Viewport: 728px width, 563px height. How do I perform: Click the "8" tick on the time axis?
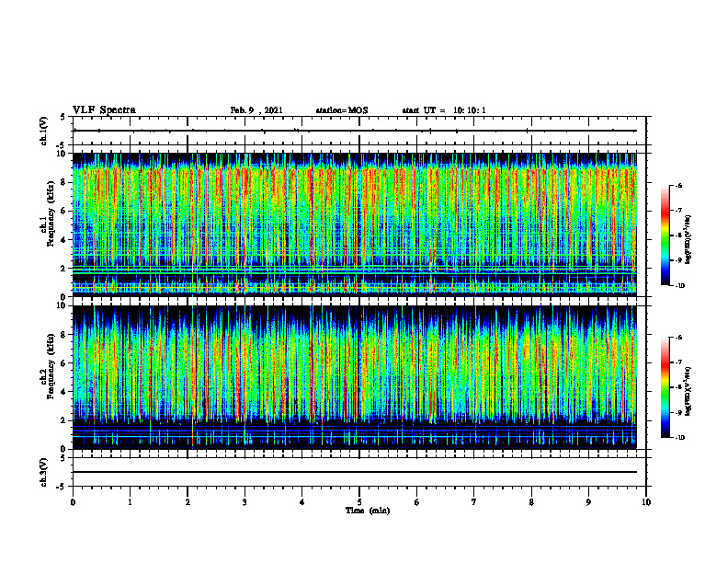pos(531,502)
